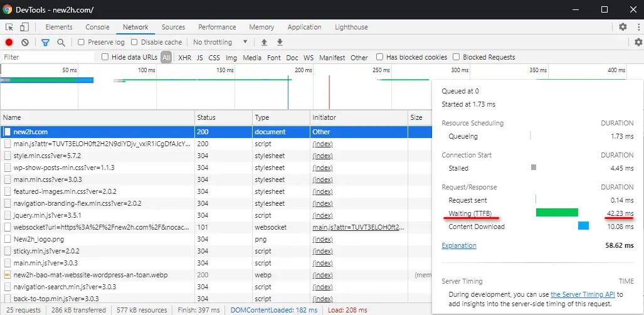644x315 pixels.
Task: Check Hide data URLs
Action: [105, 56]
